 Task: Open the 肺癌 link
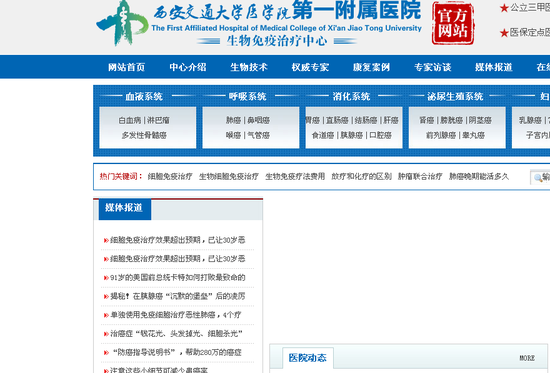233,120
